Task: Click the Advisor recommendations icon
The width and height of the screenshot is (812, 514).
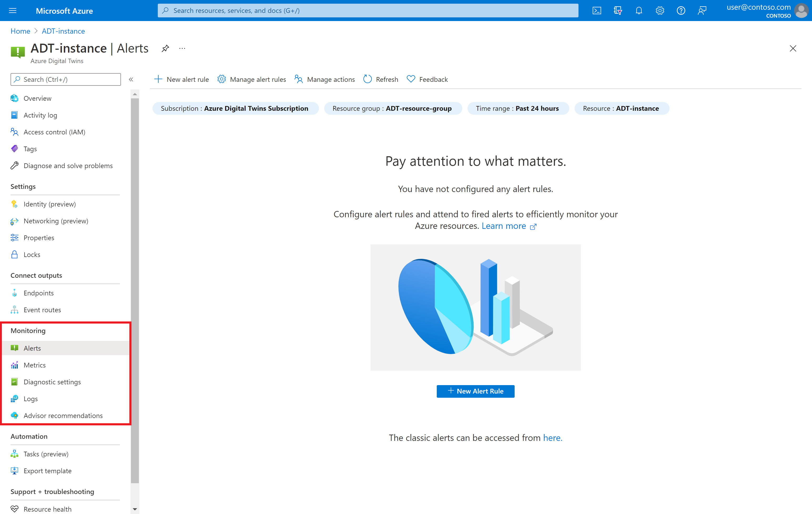Action: tap(15, 415)
